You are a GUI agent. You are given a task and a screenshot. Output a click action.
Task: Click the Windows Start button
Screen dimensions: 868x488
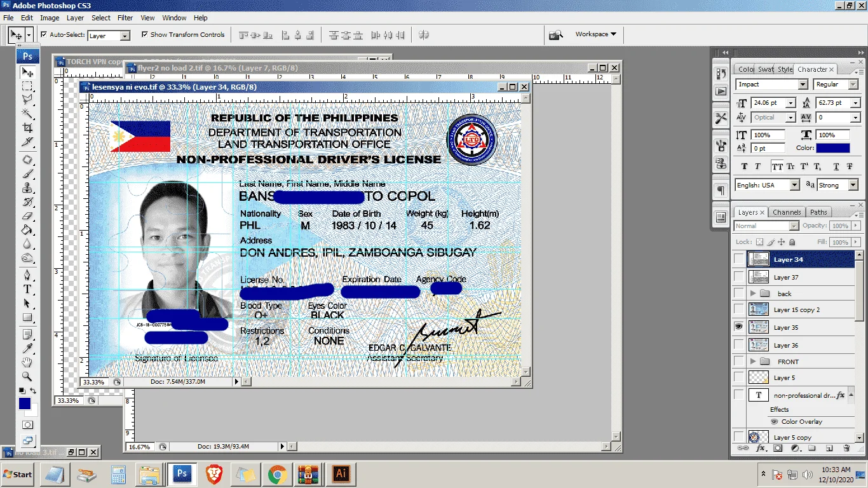[18, 474]
